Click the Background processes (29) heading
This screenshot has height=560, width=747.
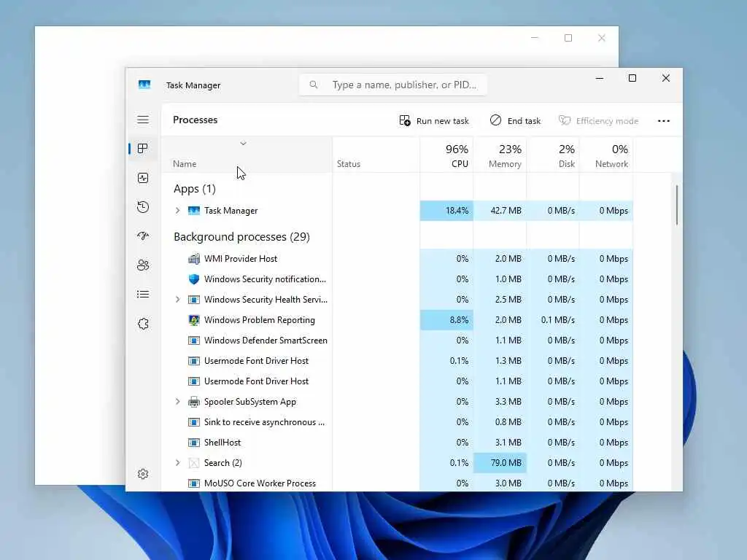pos(241,237)
